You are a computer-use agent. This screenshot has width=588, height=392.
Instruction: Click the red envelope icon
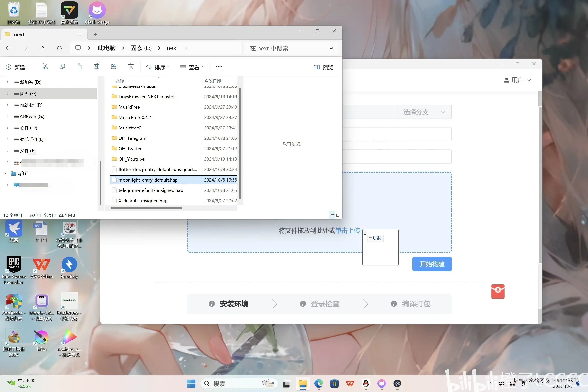pyautogui.click(x=498, y=291)
